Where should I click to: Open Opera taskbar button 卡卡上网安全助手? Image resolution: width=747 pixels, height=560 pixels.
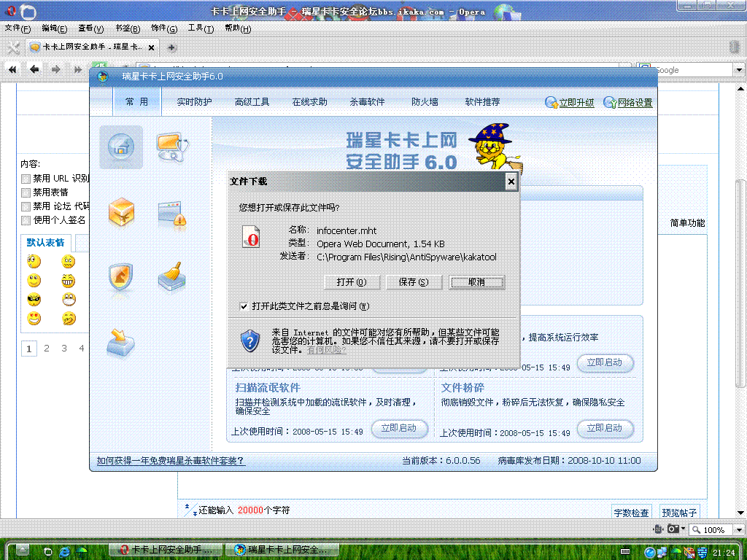pyautogui.click(x=166, y=550)
